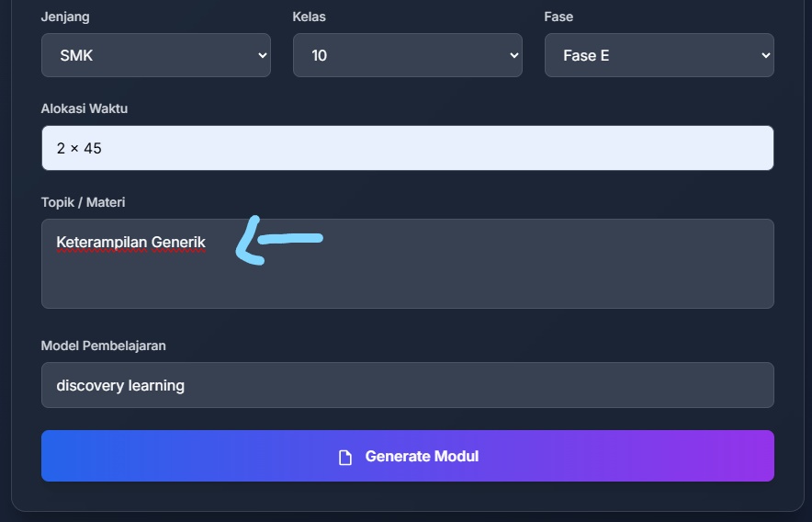Screen dimensions: 812x522
Task: Click the Fase label
Action: click(x=558, y=17)
